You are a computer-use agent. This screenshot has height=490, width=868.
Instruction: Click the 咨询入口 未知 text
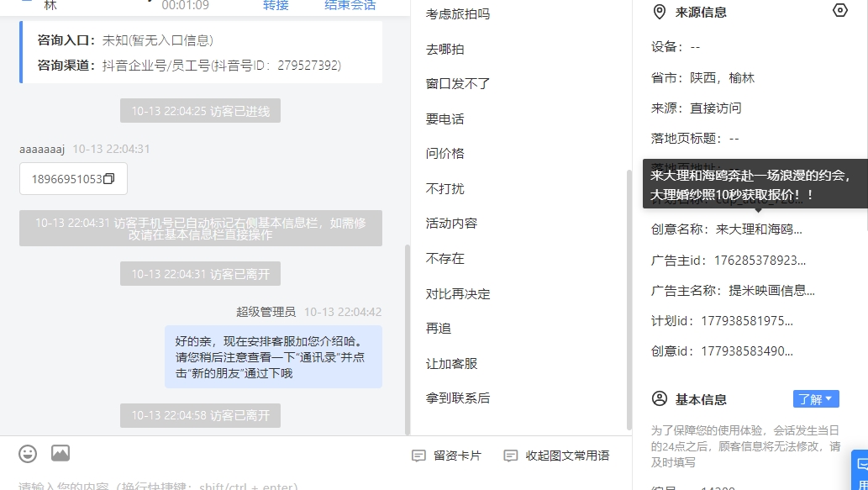[x=158, y=40]
